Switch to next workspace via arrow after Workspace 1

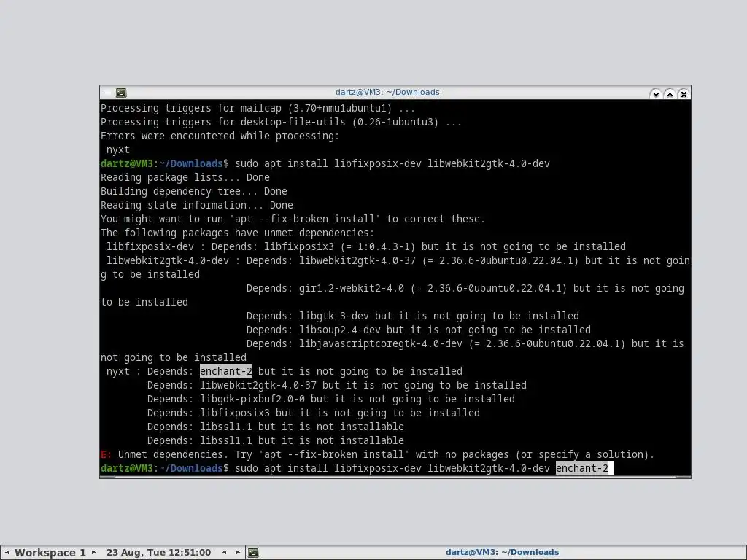pos(94,553)
